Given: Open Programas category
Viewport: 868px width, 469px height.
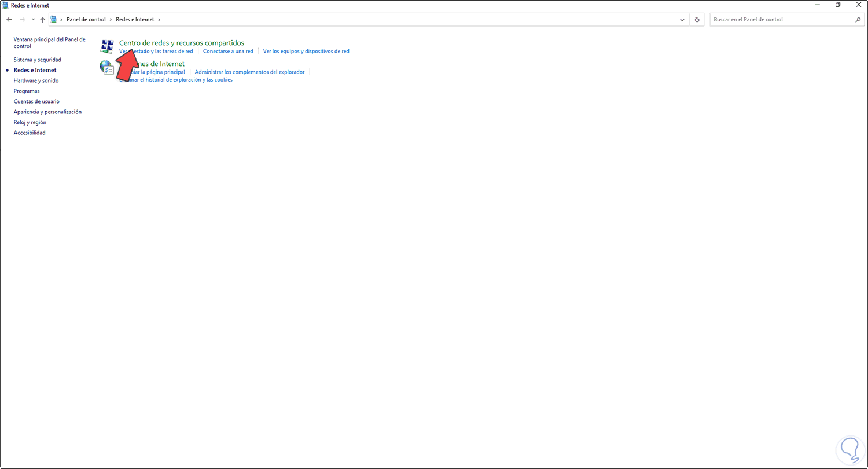Looking at the screenshot, I should coord(27,91).
